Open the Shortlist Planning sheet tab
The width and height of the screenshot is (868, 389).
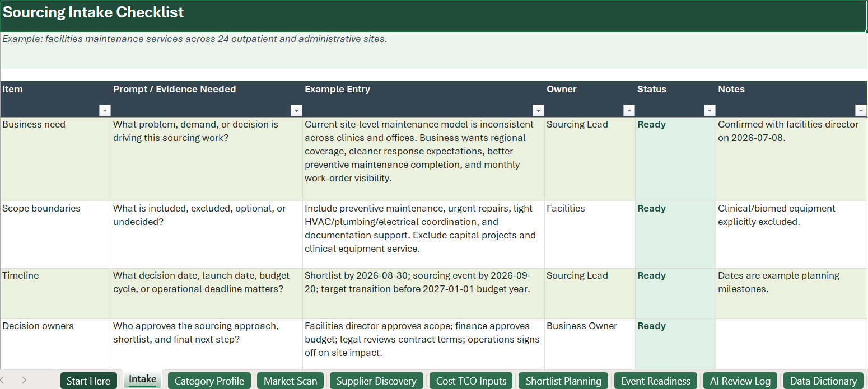tap(563, 381)
